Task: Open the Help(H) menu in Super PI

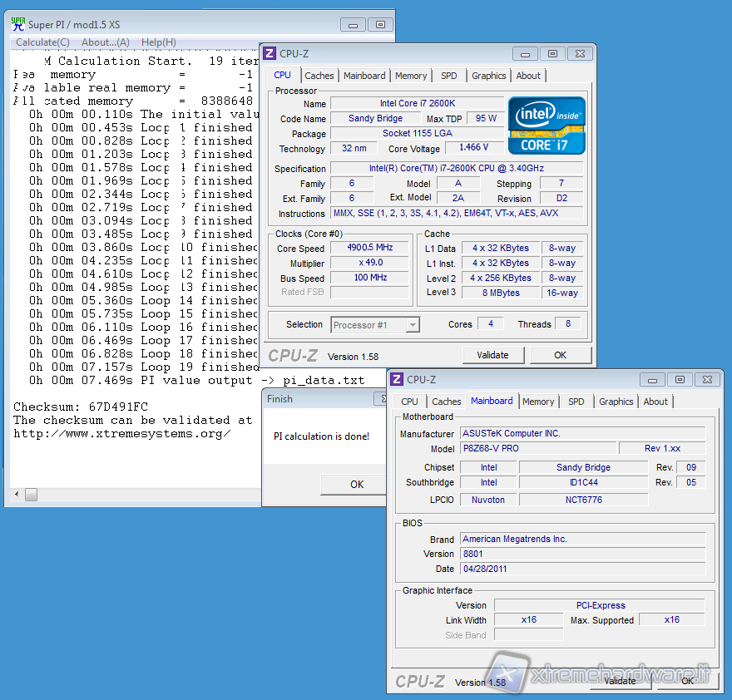Action: (x=158, y=42)
